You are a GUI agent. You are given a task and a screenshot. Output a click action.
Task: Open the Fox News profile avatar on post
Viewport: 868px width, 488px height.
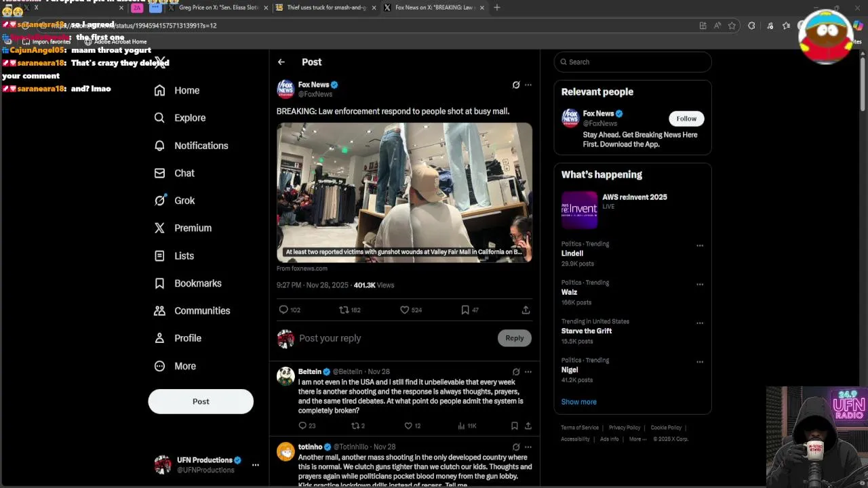click(x=285, y=89)
